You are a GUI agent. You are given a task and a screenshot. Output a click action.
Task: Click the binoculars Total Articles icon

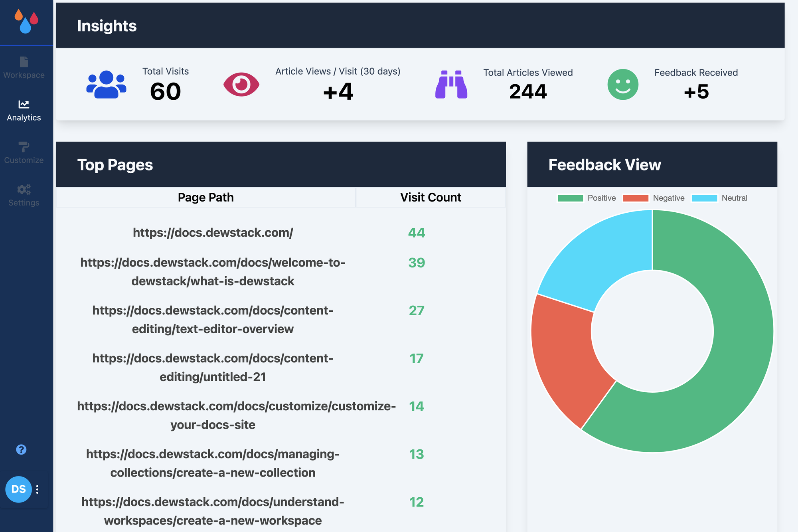coord(451,85)
